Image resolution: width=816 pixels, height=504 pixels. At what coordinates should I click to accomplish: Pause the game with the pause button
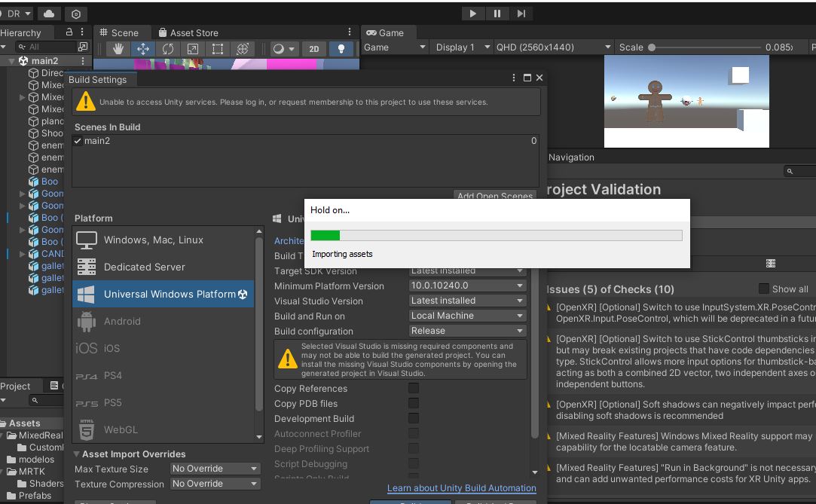click(x=497, y=14)
